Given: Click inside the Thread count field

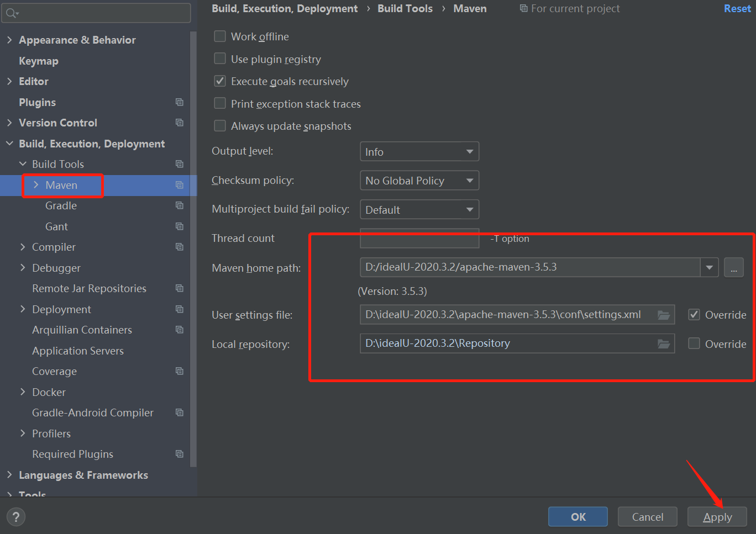Looking at the screenshot, I should [419, 238].
